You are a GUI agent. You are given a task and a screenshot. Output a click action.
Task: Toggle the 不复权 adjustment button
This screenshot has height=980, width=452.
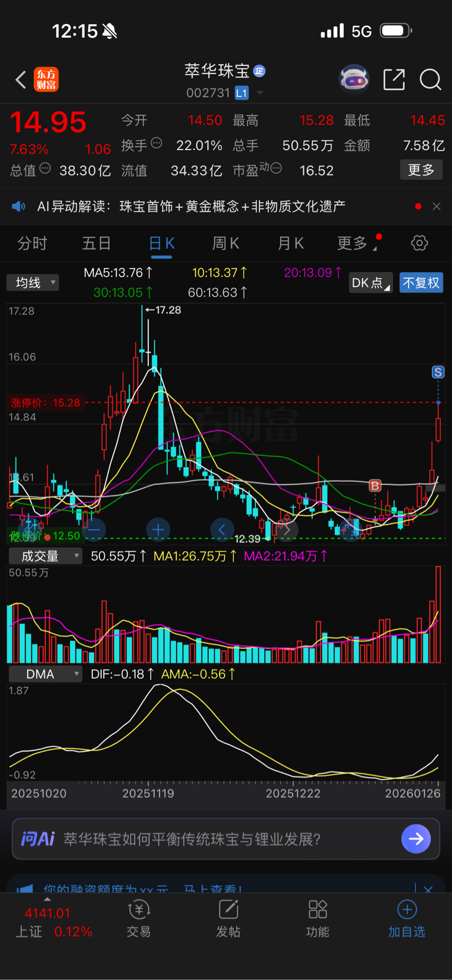[421, 283]
